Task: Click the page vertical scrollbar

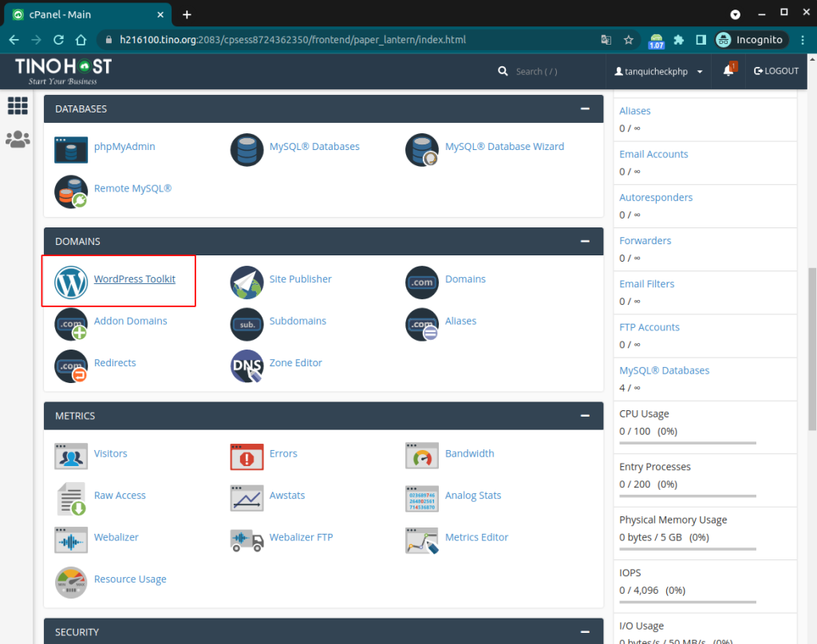Action: pos(811,349)
